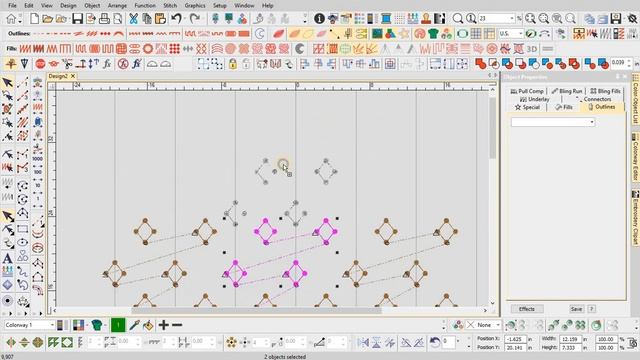Select the Design2 document tab
Viewport: 640px width, 360px height.
tap(58, 76)
